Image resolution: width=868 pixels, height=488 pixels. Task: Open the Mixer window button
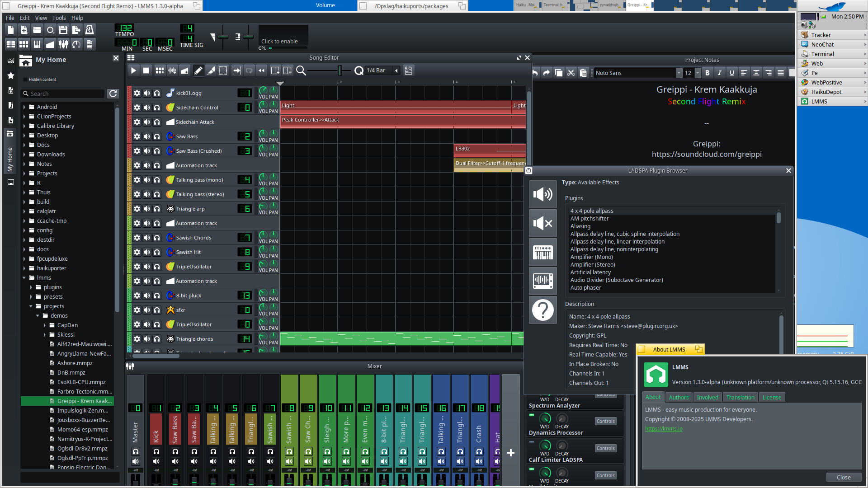(63, 44)
